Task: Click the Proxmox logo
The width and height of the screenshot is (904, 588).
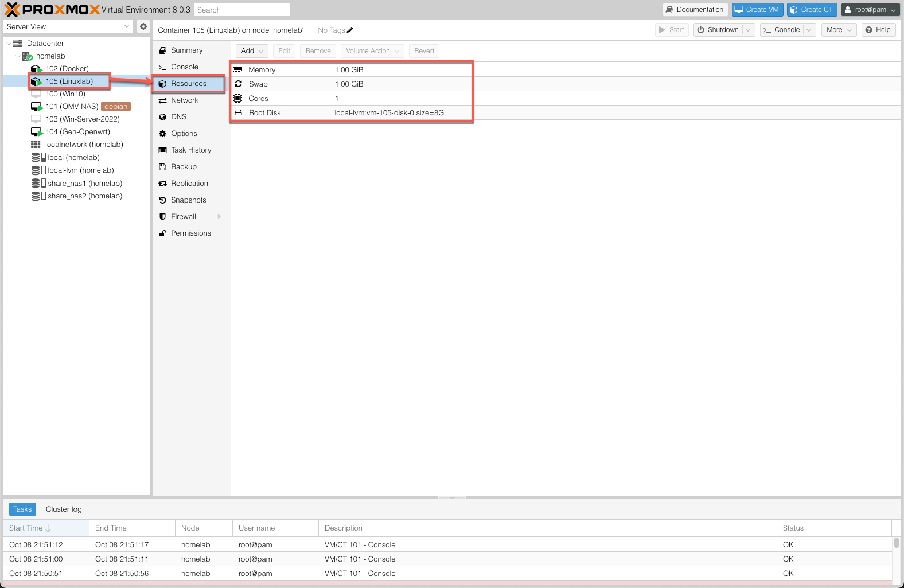Action: 52,9
